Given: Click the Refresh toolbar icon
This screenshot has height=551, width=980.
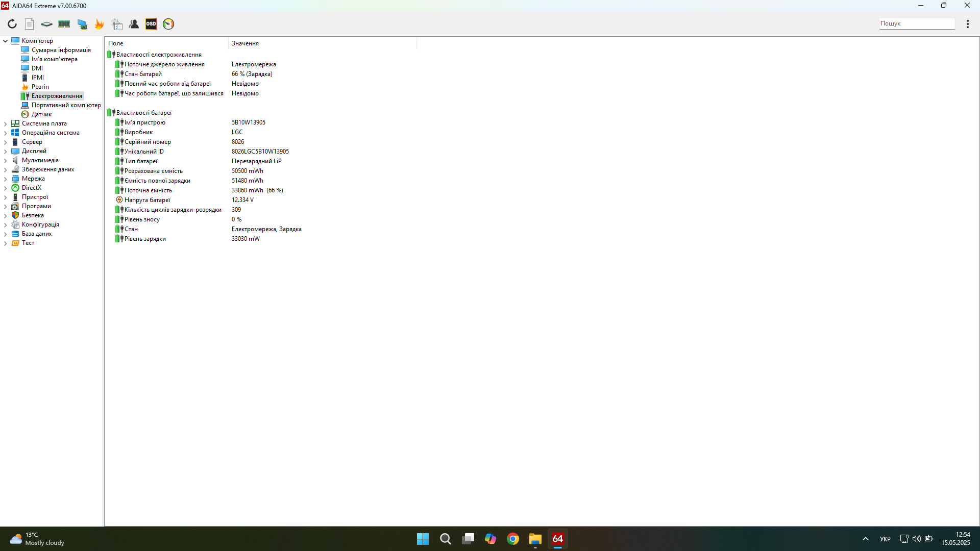Looking at the screenshot, I should (12, 24).
